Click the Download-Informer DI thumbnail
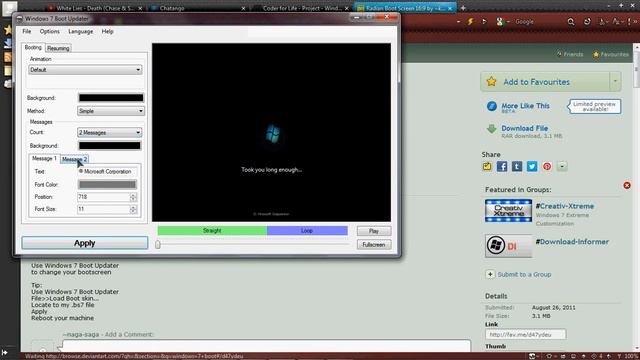 (508, 246)
